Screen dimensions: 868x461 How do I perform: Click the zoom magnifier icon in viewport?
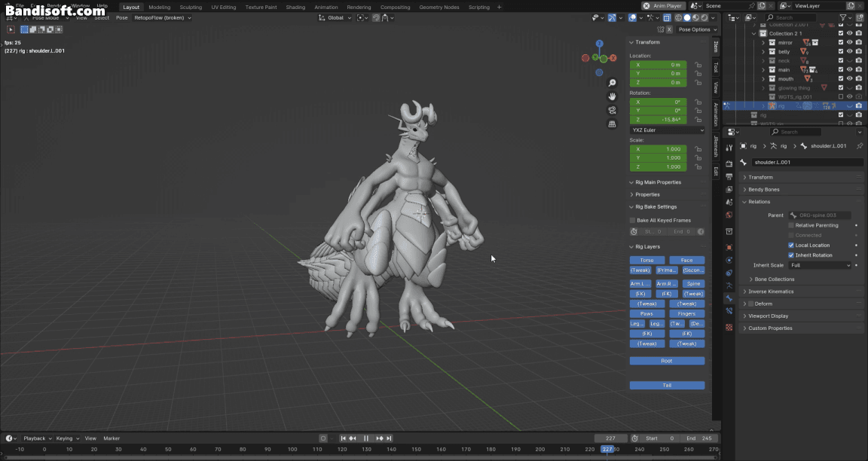[x=613, y=83]
